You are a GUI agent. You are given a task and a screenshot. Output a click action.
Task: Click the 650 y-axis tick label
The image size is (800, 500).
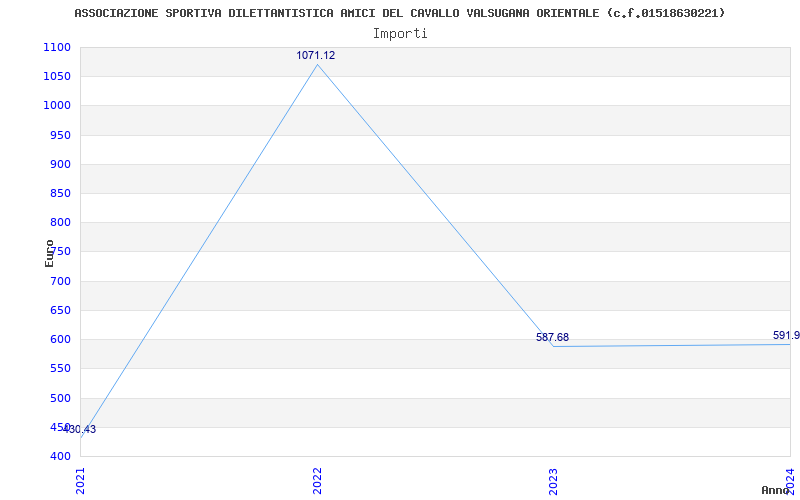[x=60, y=310]
